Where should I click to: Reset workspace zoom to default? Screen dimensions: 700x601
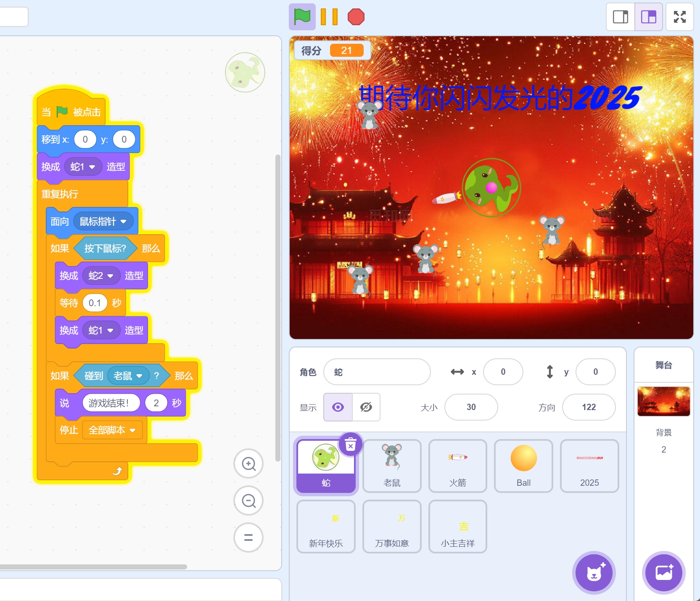pos(248,537)
